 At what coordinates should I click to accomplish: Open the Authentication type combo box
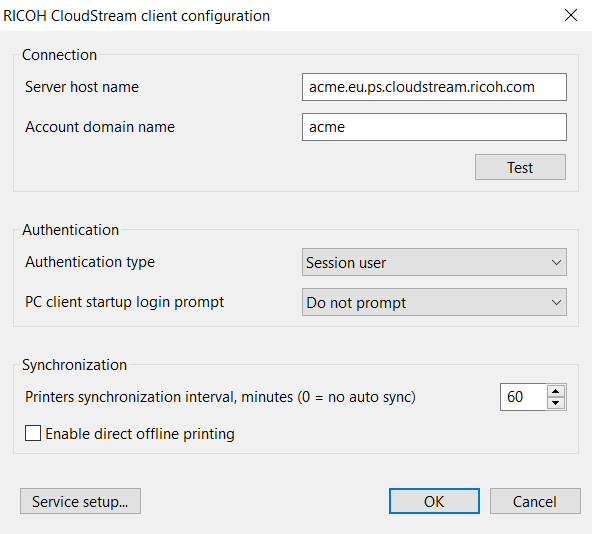tap(434, 262)
